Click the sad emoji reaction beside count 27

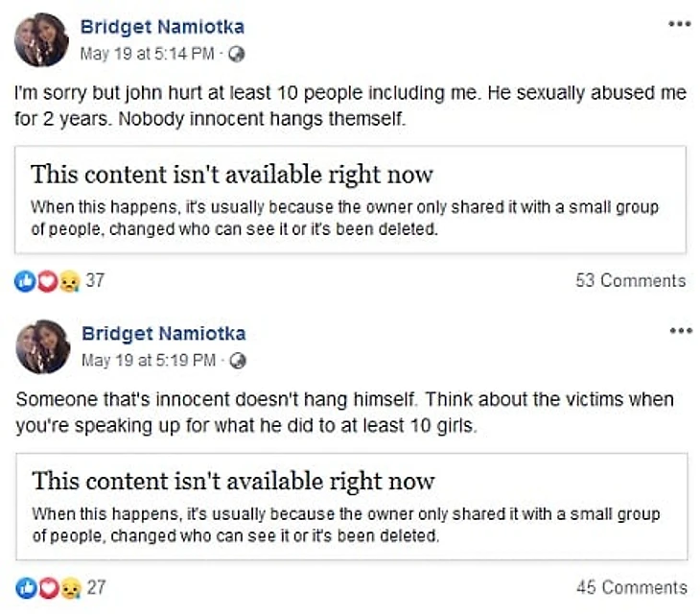click(69, 587)
